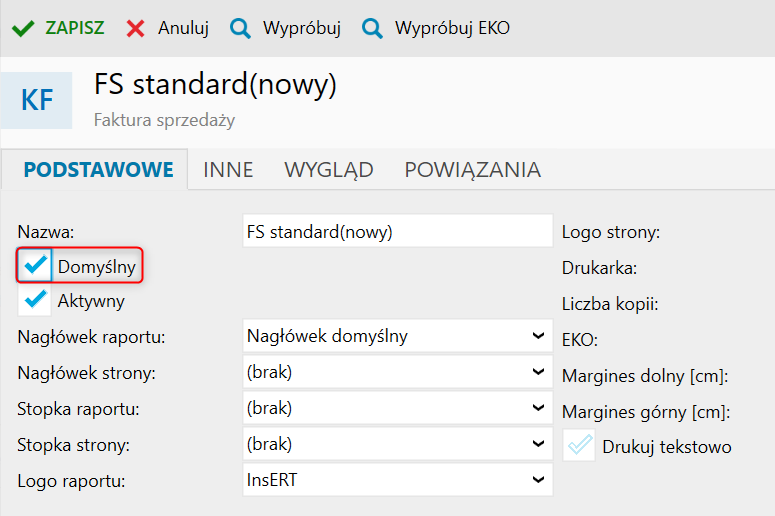Toggle the Aktywny checkbox
Viewport: 775px width, 516px height.
click(35, 300)
